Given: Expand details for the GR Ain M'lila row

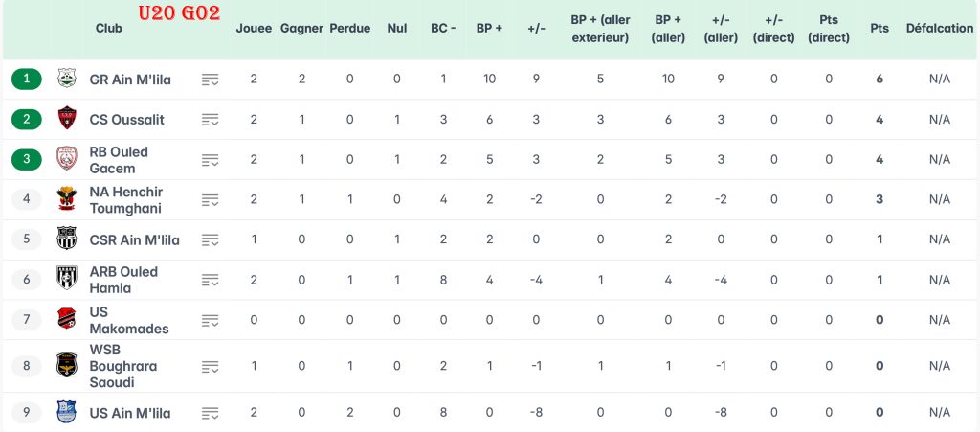Looking at the screenshot, I should coord(211,80).
